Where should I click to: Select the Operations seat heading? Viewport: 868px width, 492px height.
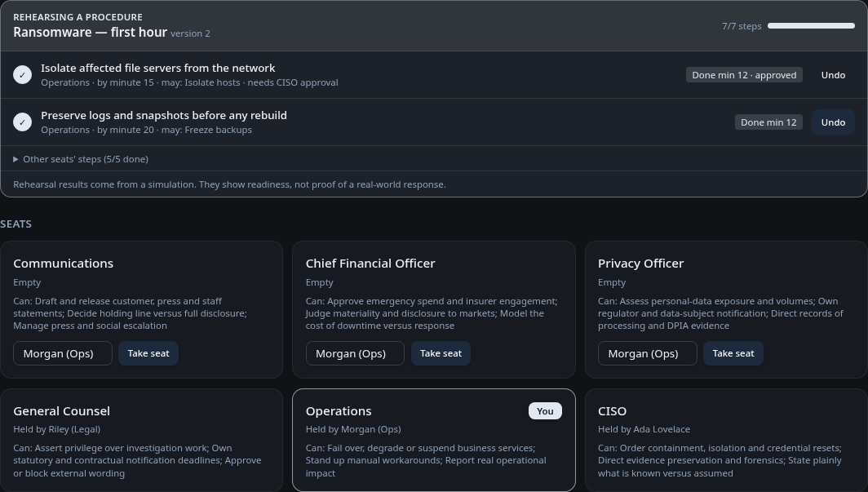(x=339, y=411)
